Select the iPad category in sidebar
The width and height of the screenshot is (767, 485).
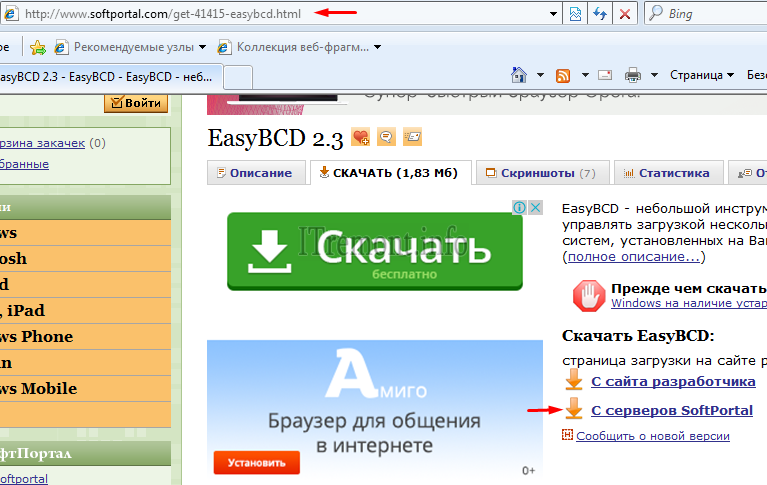point(85,310)
